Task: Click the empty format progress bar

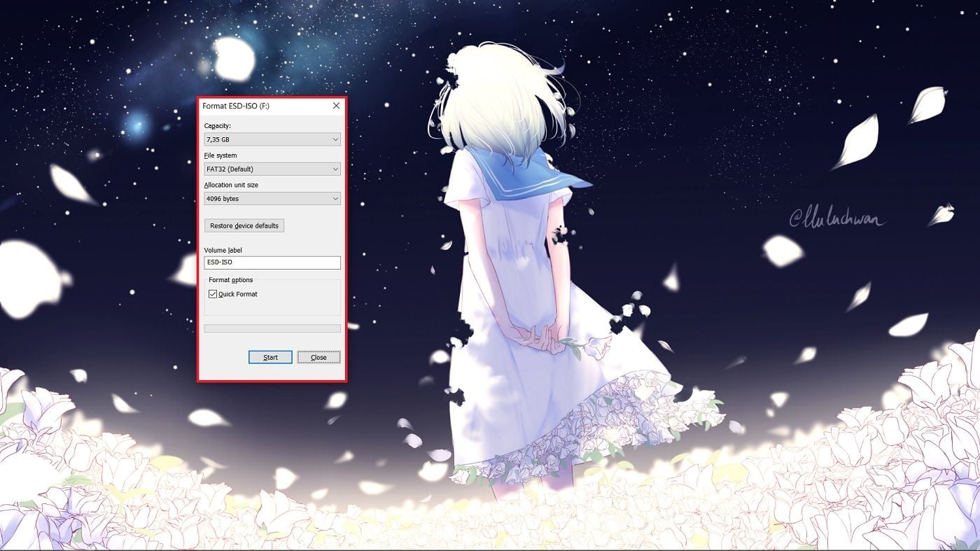Action: point(272,328)
